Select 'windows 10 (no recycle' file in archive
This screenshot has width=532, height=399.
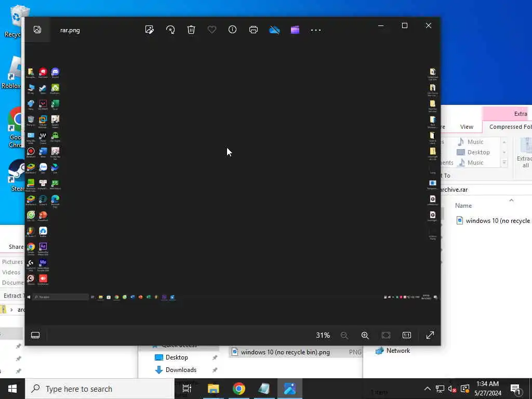(494, 220)
